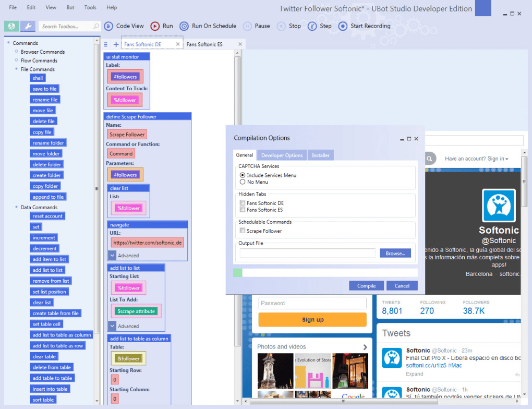Click the Twitter search magnifier icon
This screenshot has width=532, height=409.
click(x=430, y=159)
